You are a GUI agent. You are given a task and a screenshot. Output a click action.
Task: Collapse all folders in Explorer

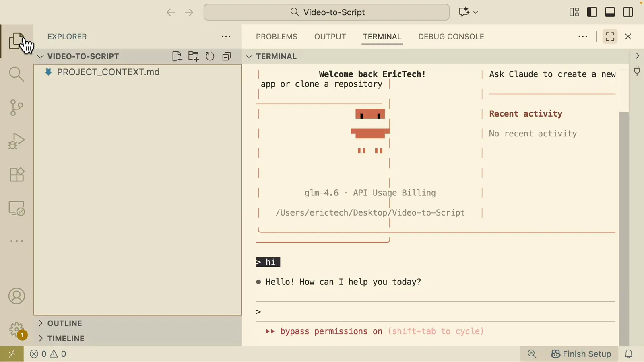click(x=227, y=56)
